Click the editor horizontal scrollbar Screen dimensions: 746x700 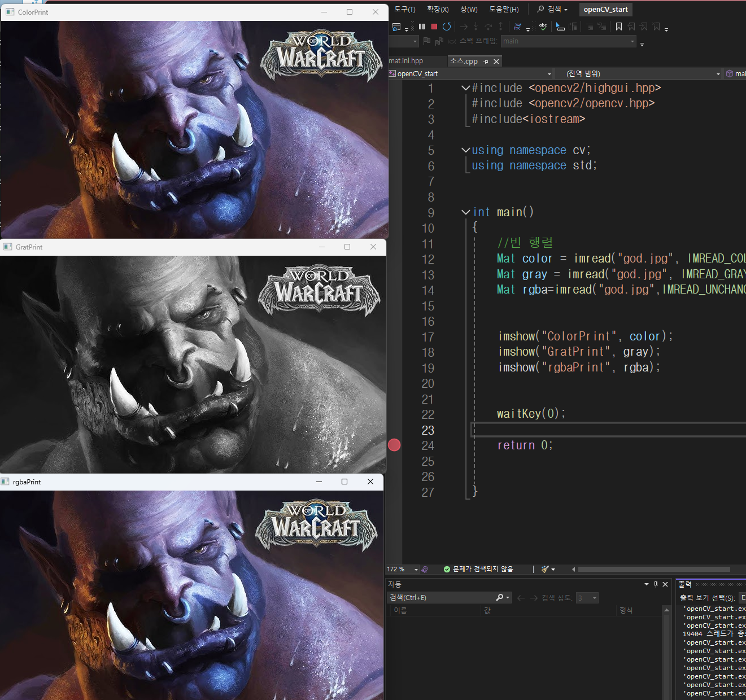click(653, 569)
